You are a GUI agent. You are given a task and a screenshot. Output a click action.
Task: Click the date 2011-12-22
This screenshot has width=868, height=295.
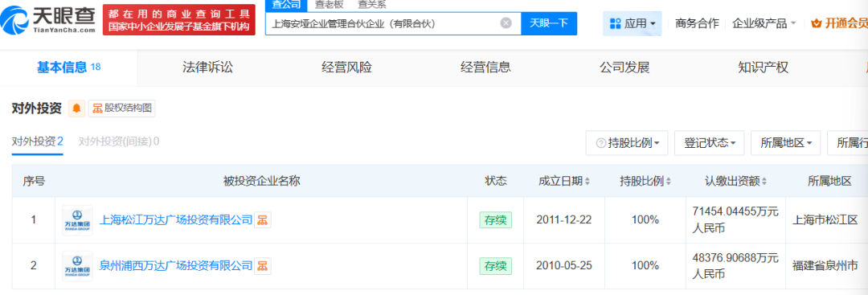tap(564, 220)
